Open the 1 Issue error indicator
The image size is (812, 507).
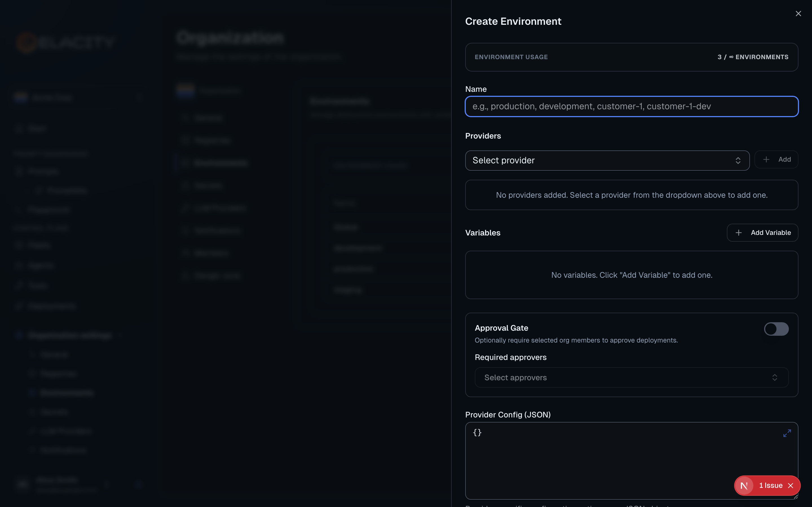click(x=771, y=486)
